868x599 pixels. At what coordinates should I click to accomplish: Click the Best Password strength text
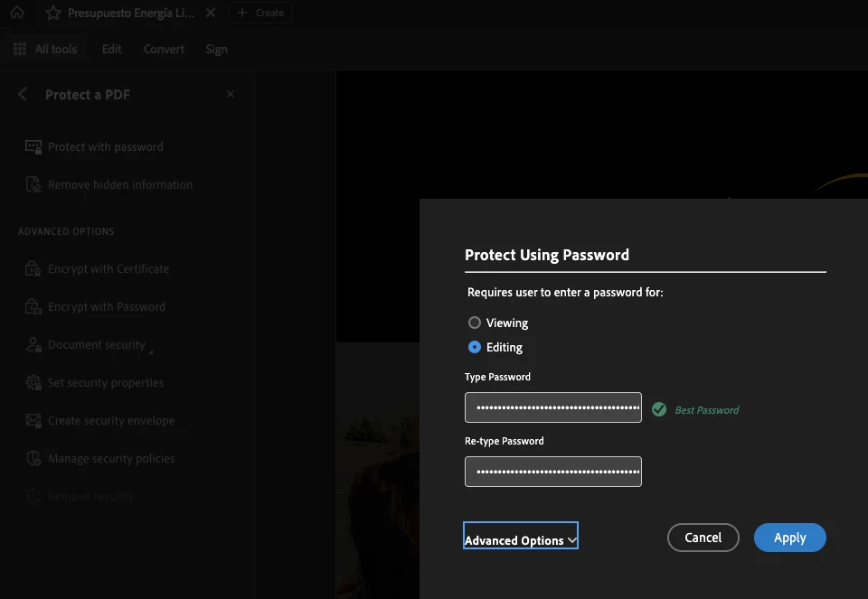(x=707, y=410)
